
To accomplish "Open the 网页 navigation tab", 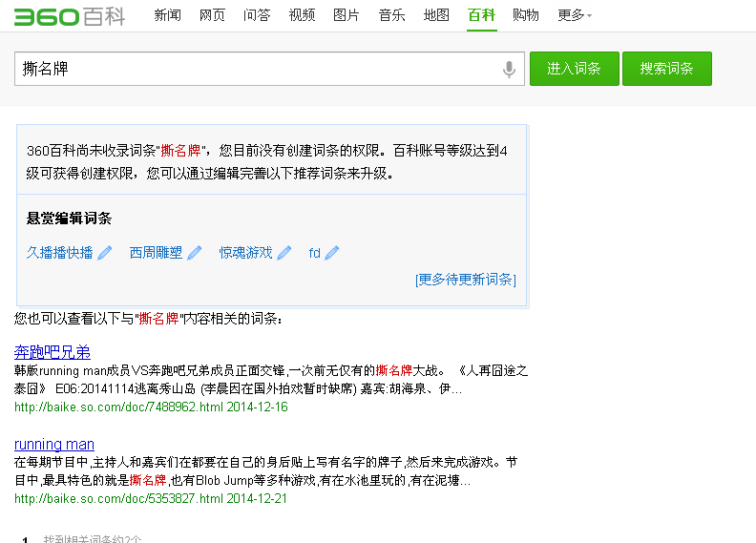I will [x=212, y=15].
